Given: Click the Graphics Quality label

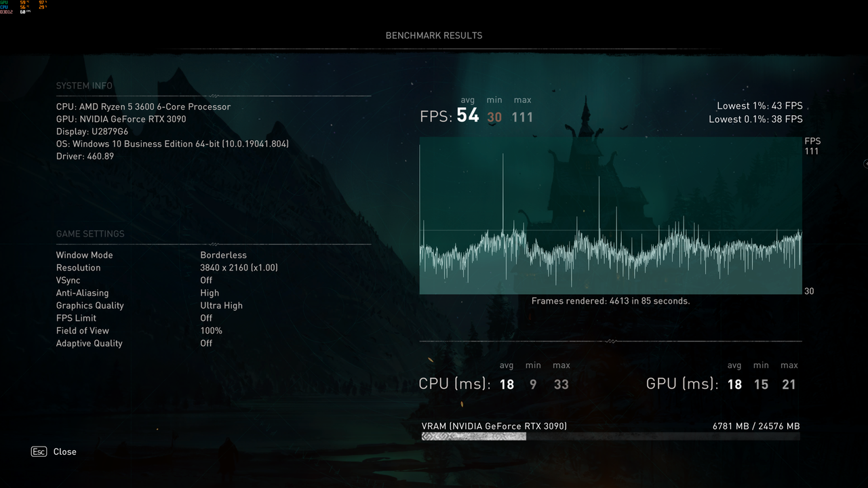Looking at the screenshot, I should pos(90,306).
